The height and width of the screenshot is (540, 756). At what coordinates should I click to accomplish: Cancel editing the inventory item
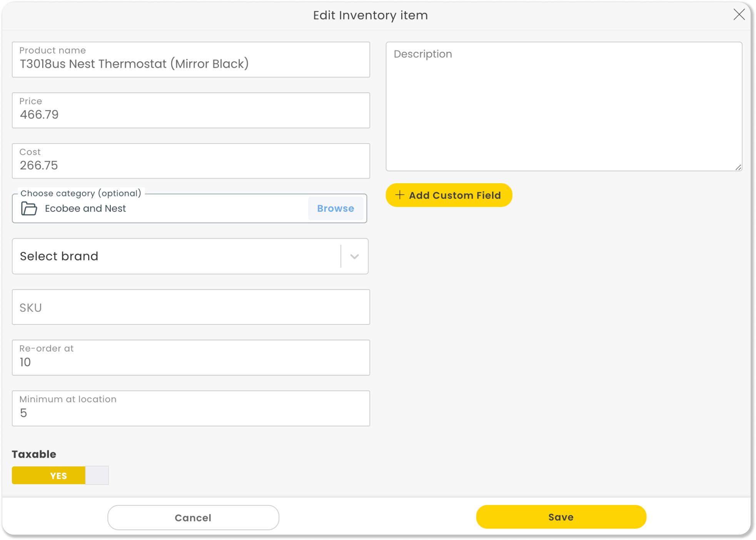(x=193, y=517)
